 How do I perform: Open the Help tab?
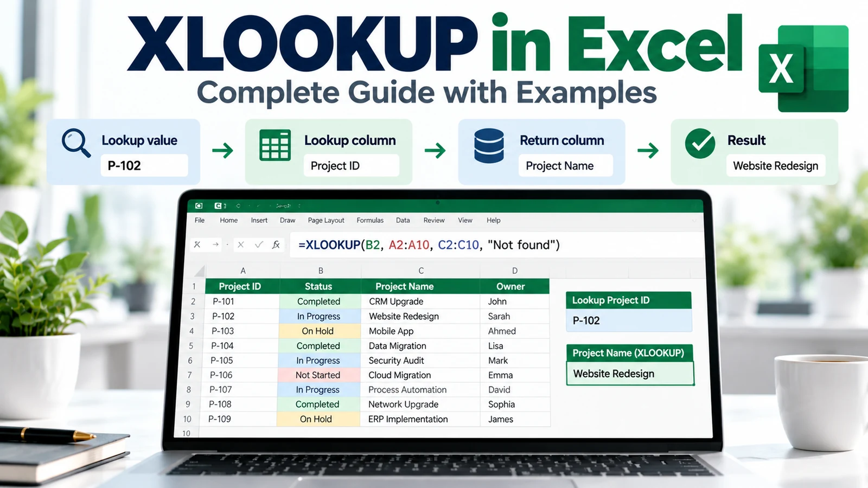pyautogui.click(x=494, y=220)
